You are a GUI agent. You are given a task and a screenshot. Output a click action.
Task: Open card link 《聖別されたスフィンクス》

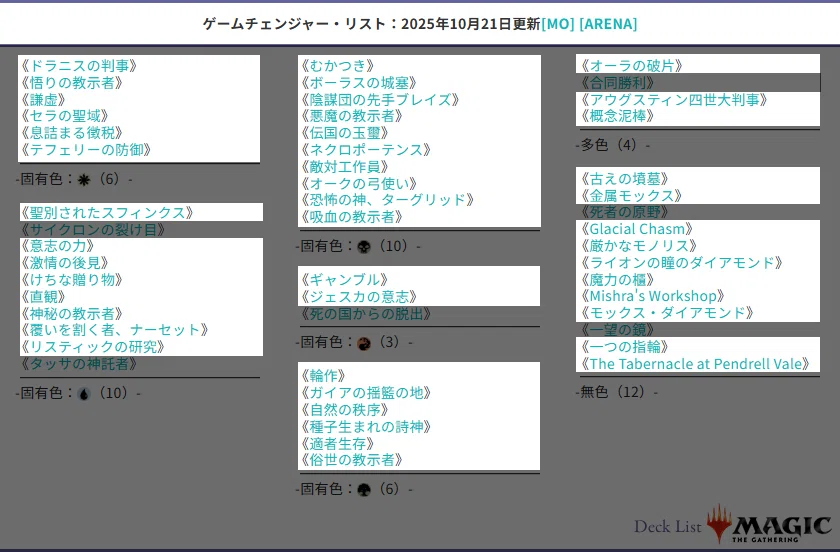107,213
